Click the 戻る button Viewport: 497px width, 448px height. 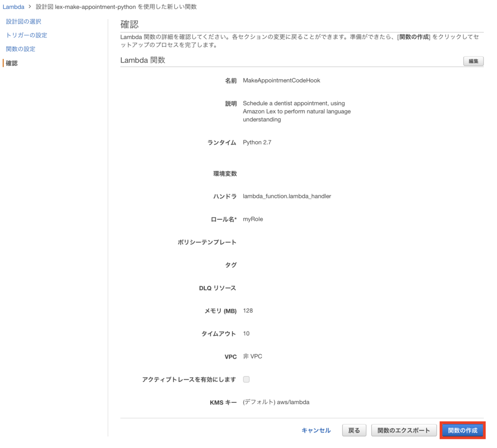click(x=354, y=430)
